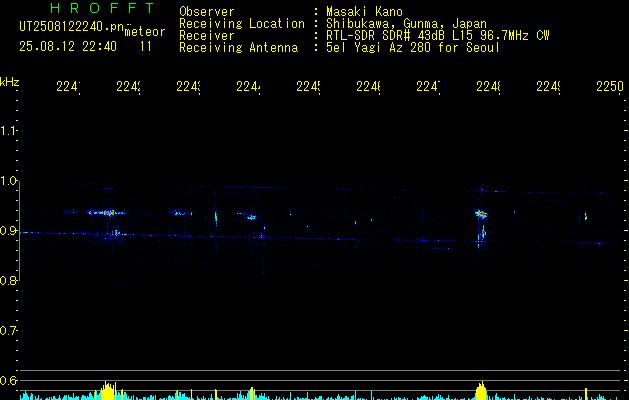Click the 2243 time axis label
629x400 pixels.
188,86
